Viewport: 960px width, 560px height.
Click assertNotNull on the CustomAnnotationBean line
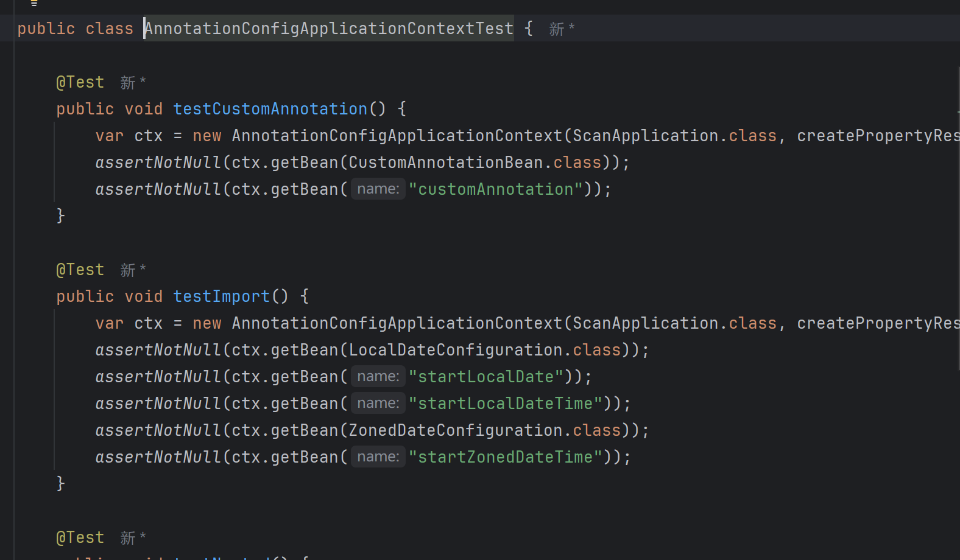pos(158,163)
